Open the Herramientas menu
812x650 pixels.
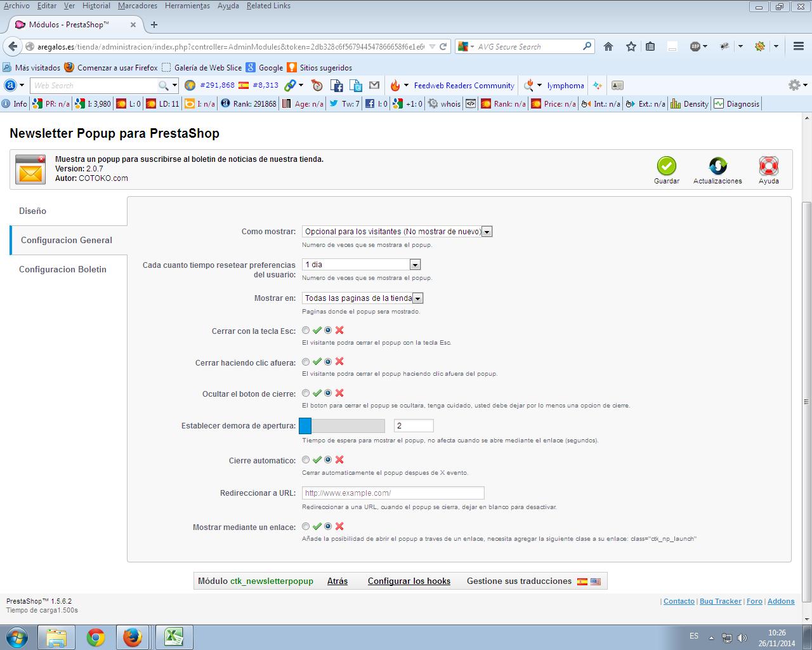[187, 6]
